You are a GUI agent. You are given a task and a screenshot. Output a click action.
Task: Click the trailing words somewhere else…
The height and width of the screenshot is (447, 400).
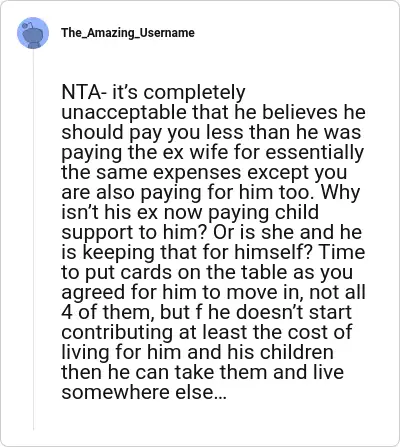tap(144, 392)
